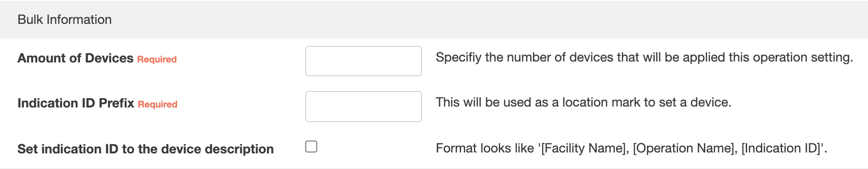This screenshot has width=868, height=169.
Task: Click the Required tag beside Amount of Devices
Action: coord(157,59)
